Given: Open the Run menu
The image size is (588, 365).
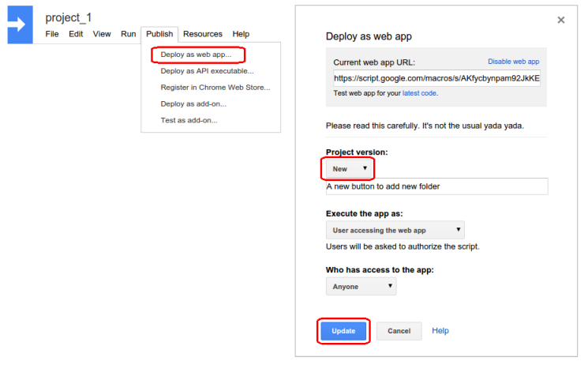Looking at the screenshot, I should (x=128, y=34).
